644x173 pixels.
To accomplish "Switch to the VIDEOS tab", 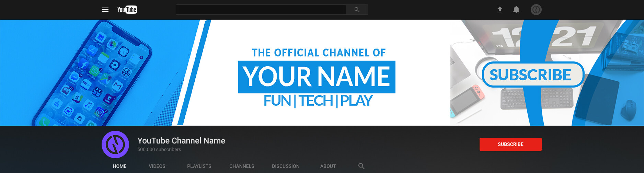I will coord(157,166).
